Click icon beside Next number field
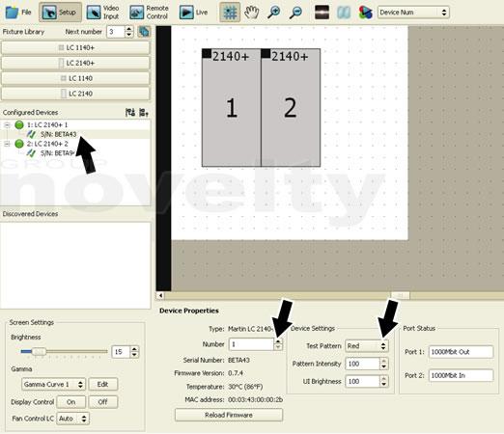Viewport: 504px width, 434px height. click(144, 32)
